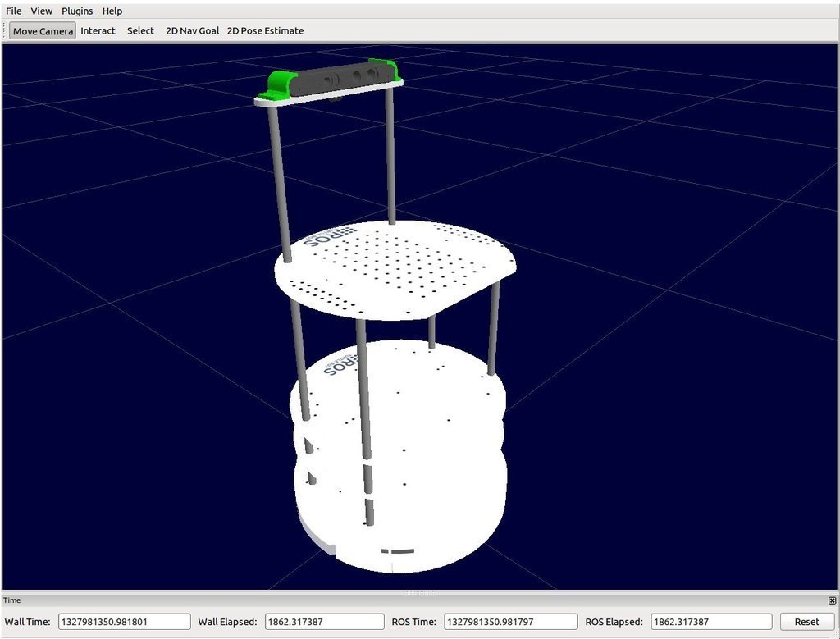Click the Wall Time input field
Image resolution: width=840 pixels, height=639 pixels.
pyautogui.click(x=124, y=621)
